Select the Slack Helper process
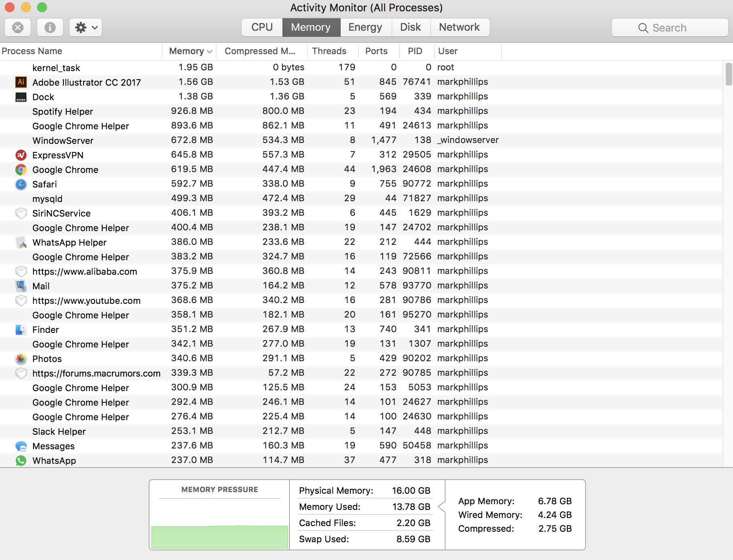 point(361,431)
